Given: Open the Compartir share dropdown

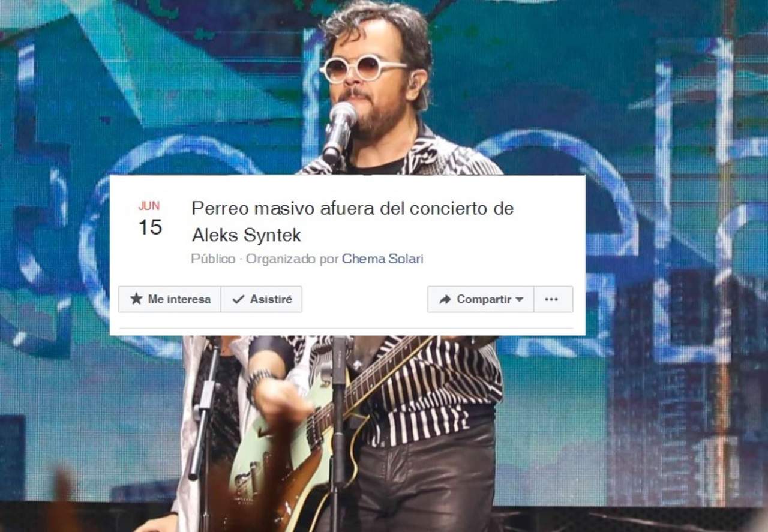Looking at the screenshot, I should 481,299.
